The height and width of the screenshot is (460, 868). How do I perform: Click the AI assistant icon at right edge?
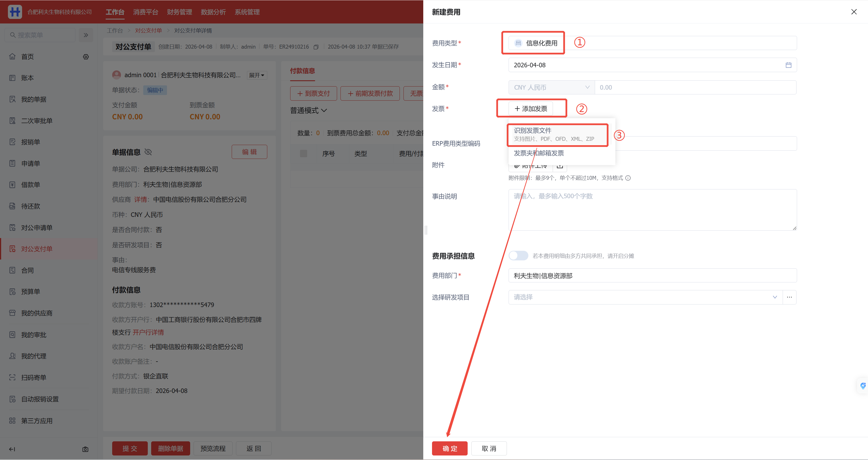(x=863, y=386)
